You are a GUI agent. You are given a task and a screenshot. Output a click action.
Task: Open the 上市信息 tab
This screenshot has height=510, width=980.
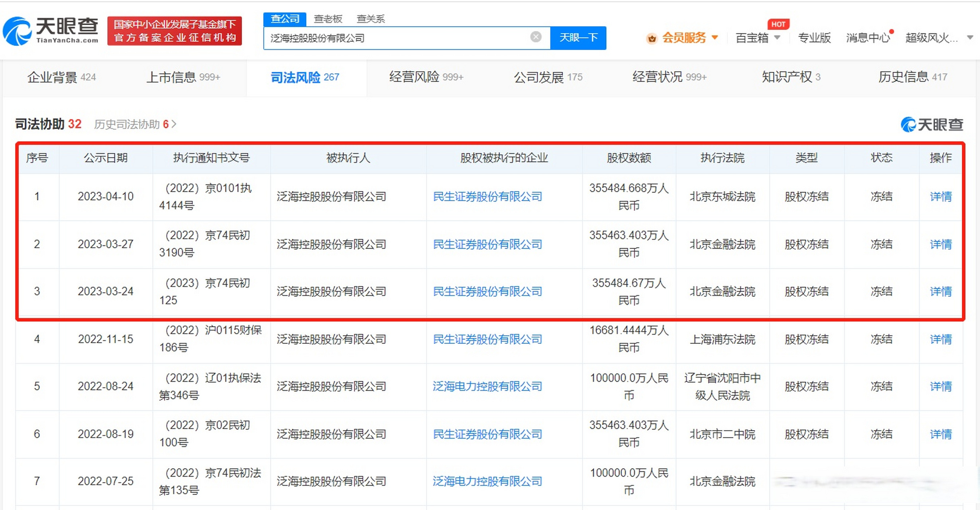coord(183,77)
